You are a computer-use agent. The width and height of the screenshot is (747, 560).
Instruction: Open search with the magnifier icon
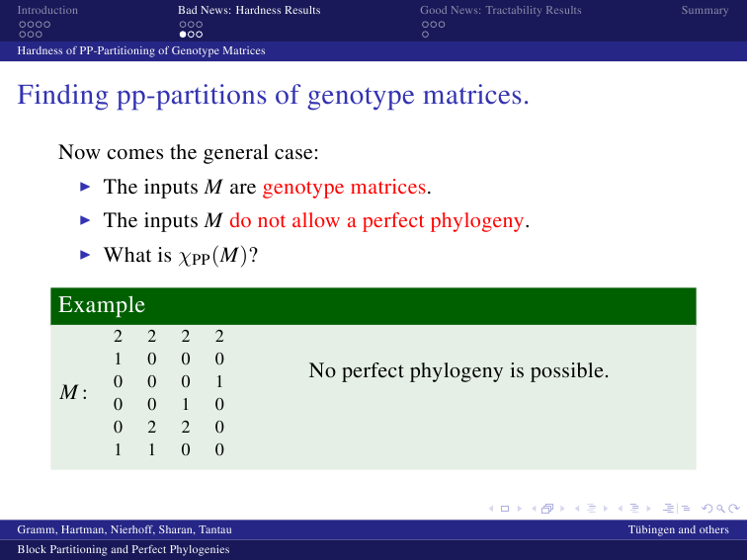[x=720, y=509]
